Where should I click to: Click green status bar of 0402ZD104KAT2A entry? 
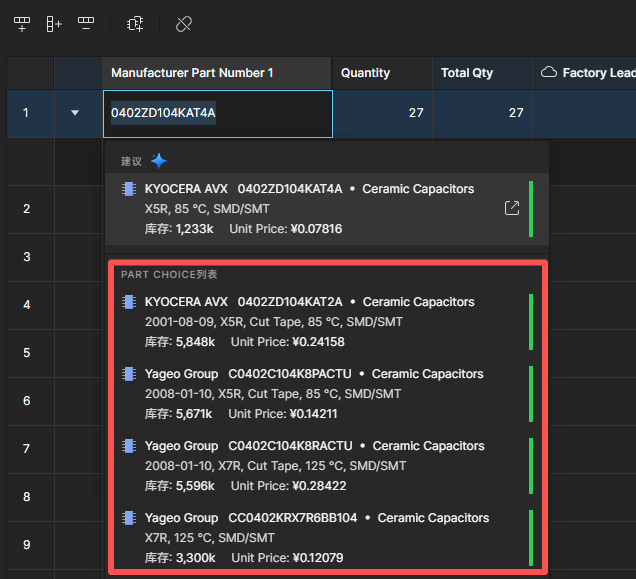[x=531, y=322]
